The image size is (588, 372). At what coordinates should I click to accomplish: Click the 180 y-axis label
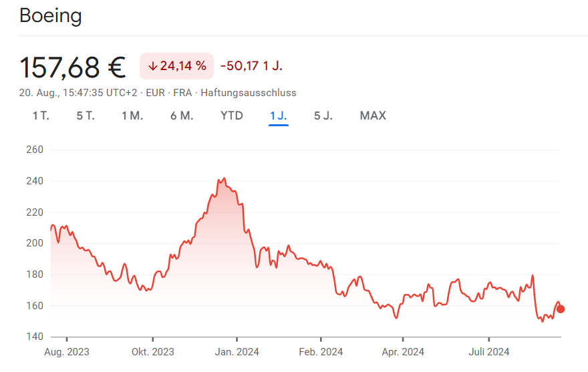coord(35,274)
